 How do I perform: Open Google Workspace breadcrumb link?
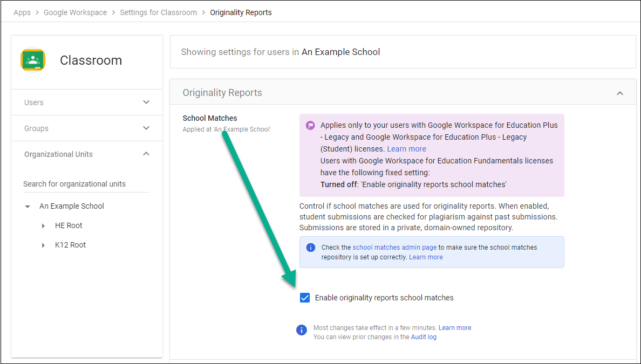75,12
